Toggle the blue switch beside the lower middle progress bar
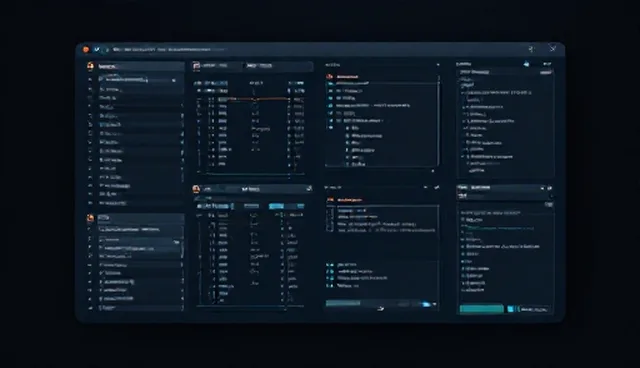The height and width of the screenshot is (368, 640). click(425, 304)
